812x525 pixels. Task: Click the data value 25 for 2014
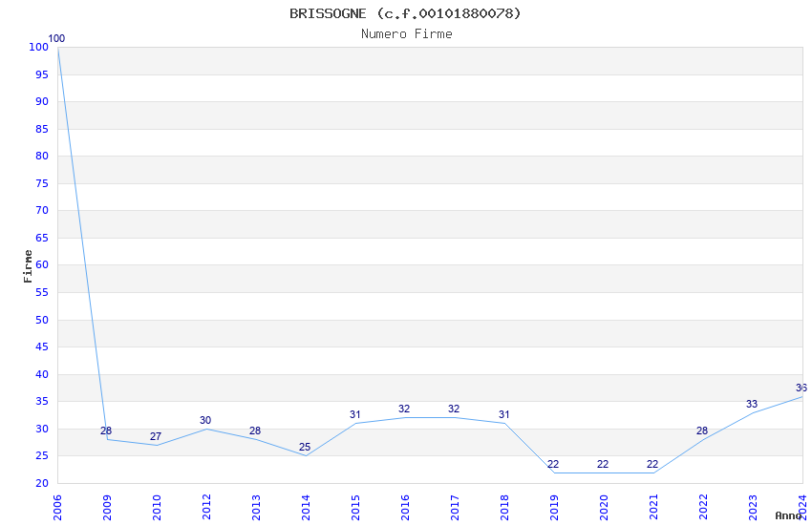tap(305, 447)
